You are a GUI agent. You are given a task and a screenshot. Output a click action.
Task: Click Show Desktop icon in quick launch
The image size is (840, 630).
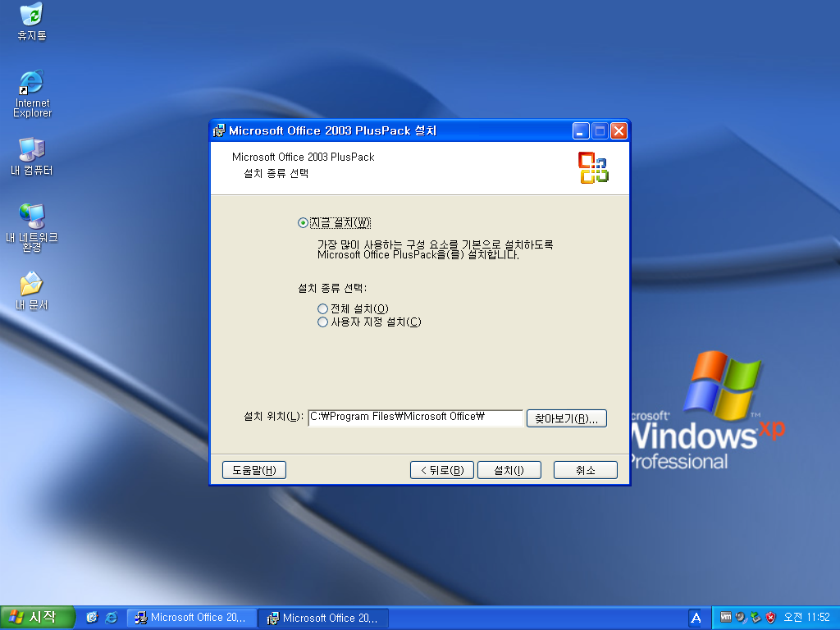pyautogui.click(x=92, y=617)
